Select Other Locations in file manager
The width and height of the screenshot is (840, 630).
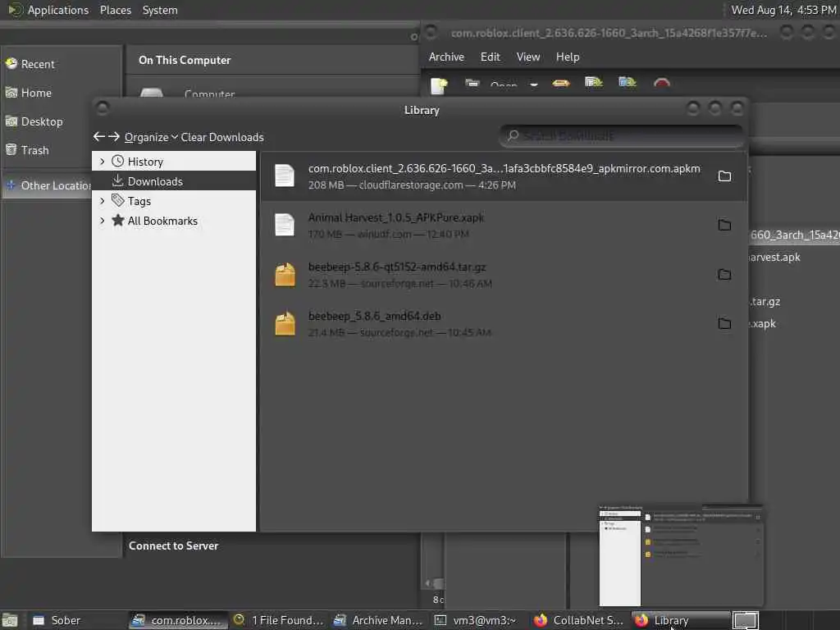48,185
